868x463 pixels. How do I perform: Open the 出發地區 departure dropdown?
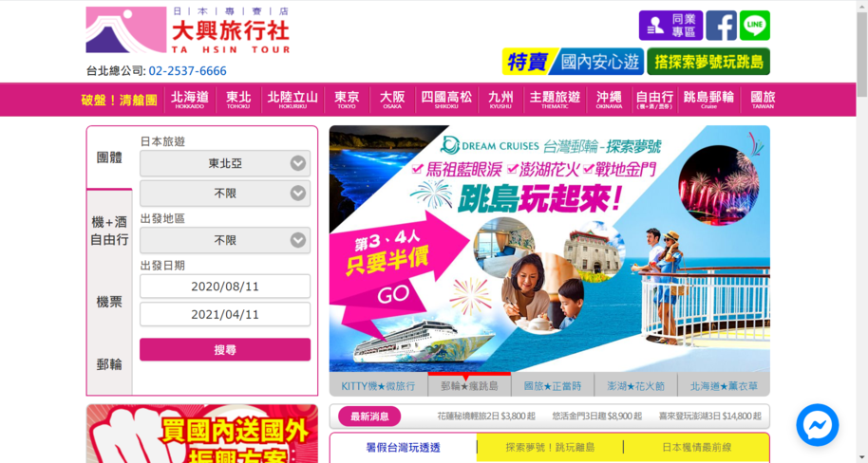coord(225,240)
